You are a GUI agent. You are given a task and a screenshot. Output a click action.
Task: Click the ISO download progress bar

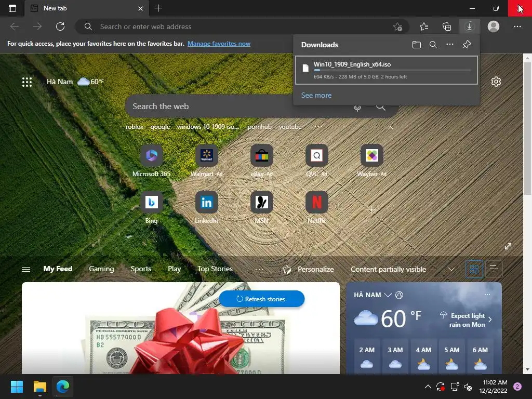(x=392, y=70)
